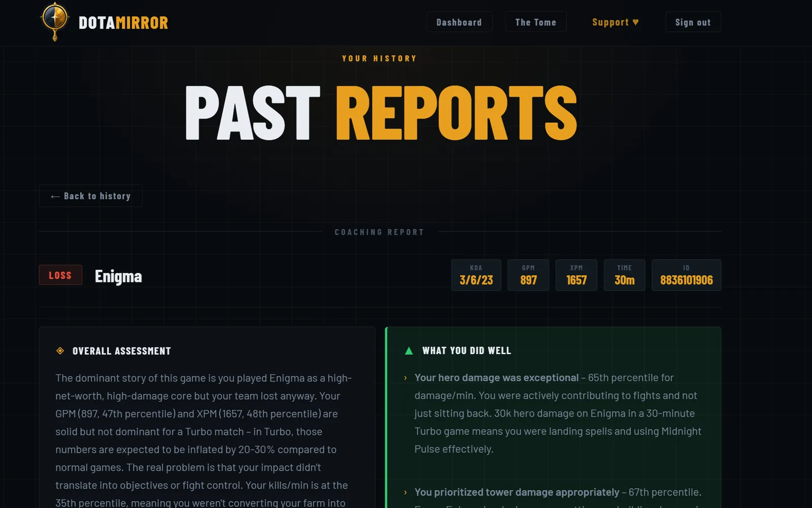Open the Dashboard page
This screenshot has height=508, width=812.
tap(459, 22)
